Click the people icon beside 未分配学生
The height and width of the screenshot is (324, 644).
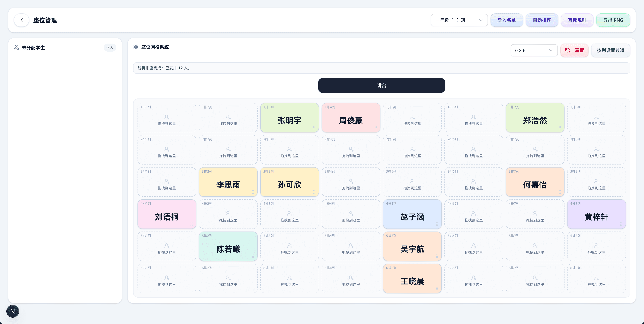coord(16,47)
